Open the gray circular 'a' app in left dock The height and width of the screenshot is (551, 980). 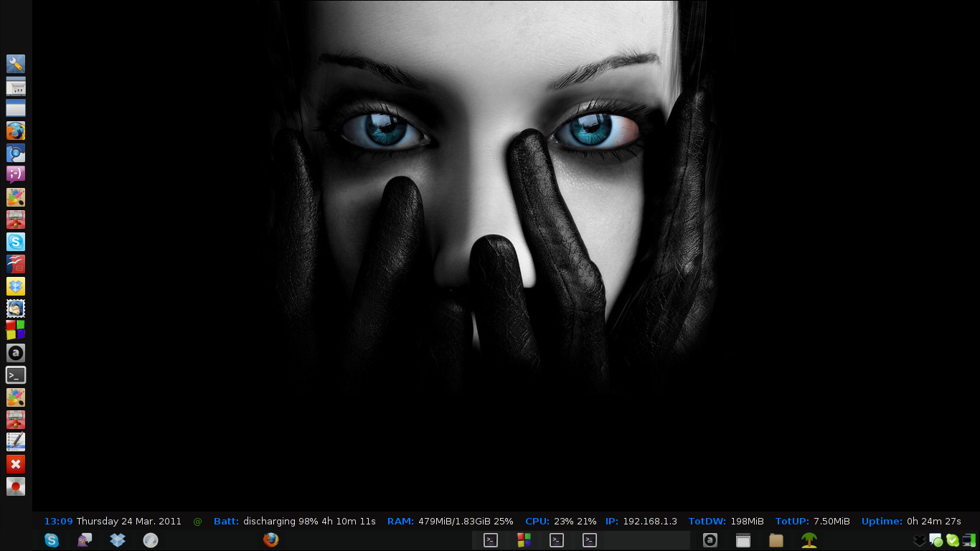click(16, 353)
